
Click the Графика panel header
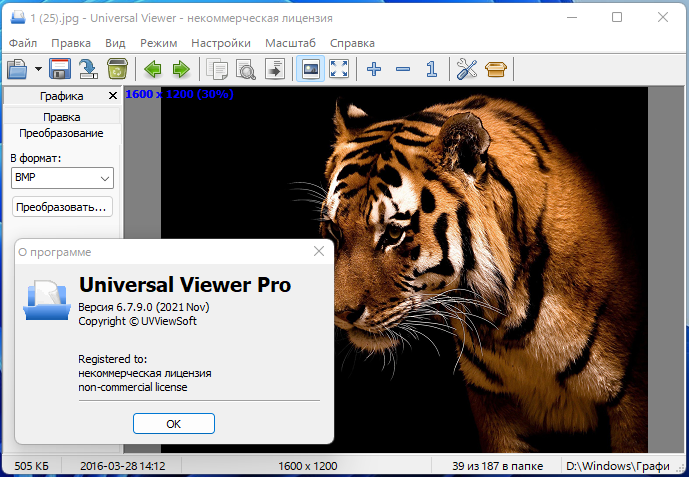click(62, 96)
